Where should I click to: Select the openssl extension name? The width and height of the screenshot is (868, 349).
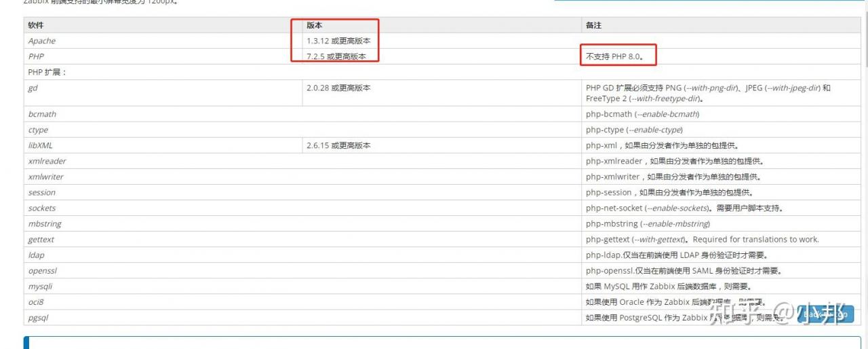(42, 270)
